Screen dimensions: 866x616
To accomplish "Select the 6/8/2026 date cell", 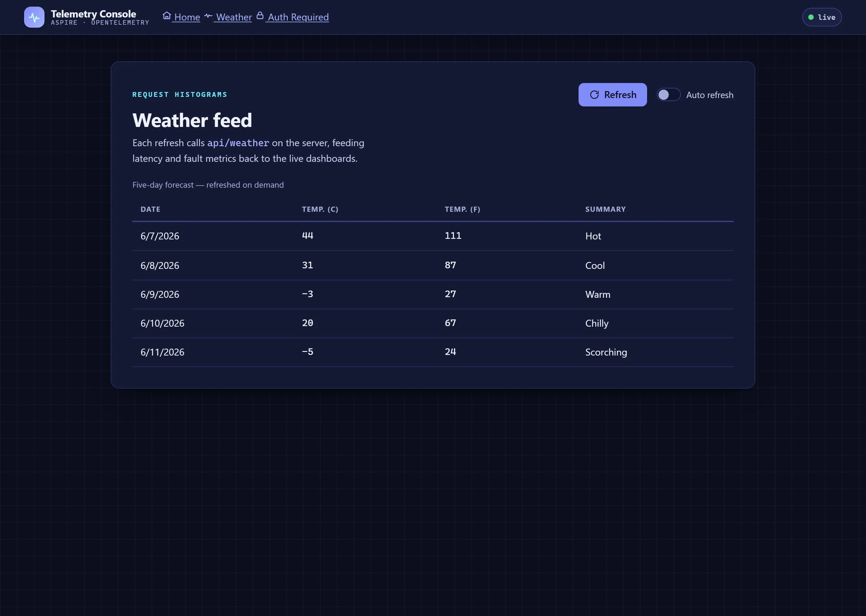I will click(x=160, y=266).
